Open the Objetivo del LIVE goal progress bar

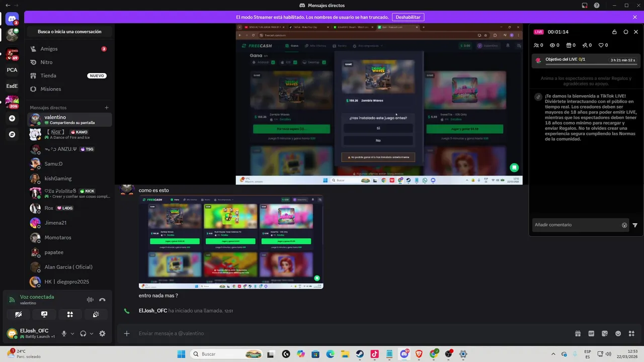tap(586, 60)
